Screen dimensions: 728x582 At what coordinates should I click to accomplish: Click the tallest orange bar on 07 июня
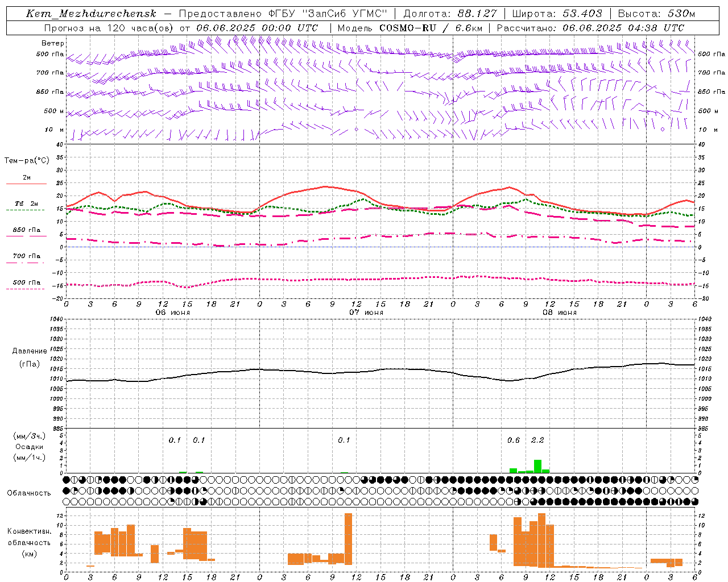click(x=348, y=539)
